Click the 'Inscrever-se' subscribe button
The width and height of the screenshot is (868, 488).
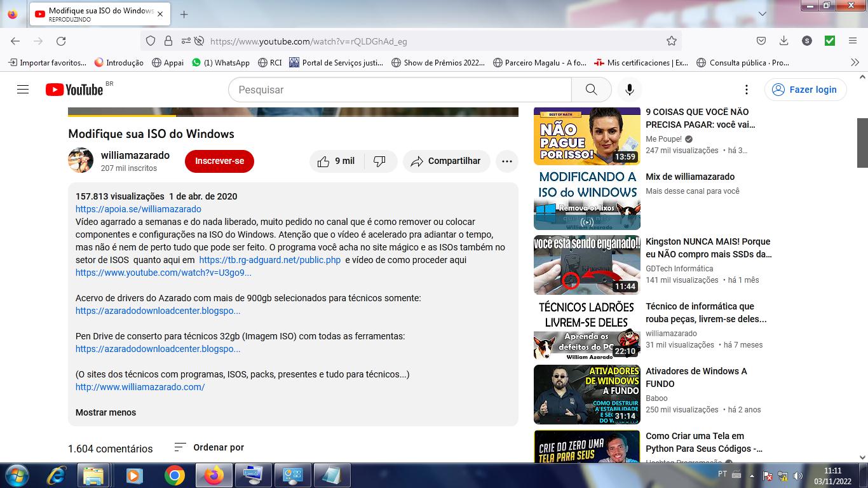pyautogui.click(x=219, y=161)
